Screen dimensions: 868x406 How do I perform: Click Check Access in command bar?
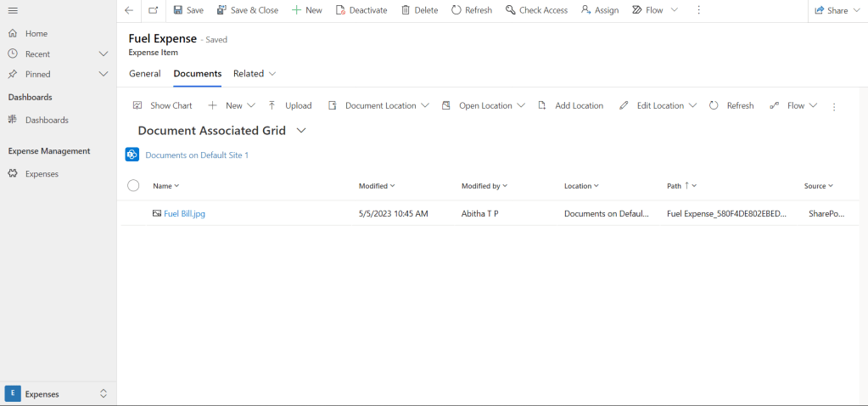pyautogui.click(x=536, y=10)
